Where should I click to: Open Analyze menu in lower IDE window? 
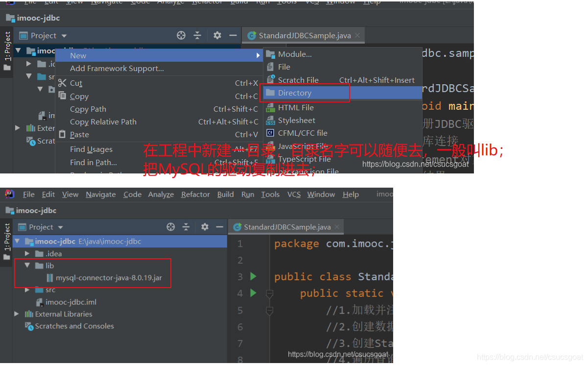[161, 194]
